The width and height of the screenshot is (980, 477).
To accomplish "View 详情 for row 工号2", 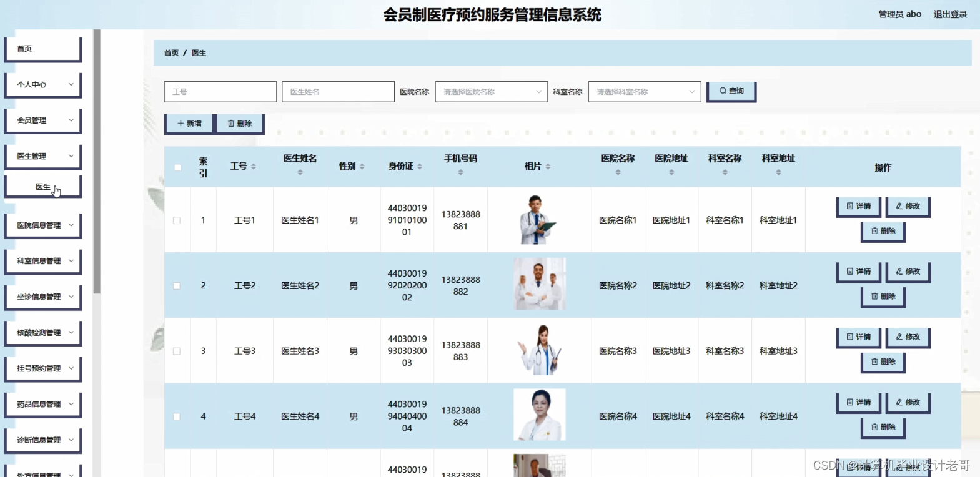I will pyautogui.click(x=859, y=272).
